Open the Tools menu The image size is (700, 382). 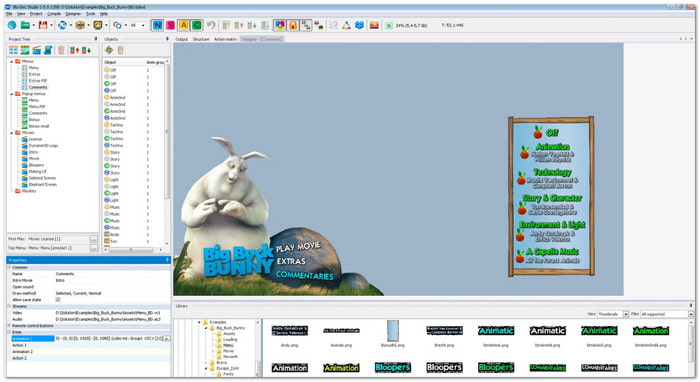click(x=91, y=14)
